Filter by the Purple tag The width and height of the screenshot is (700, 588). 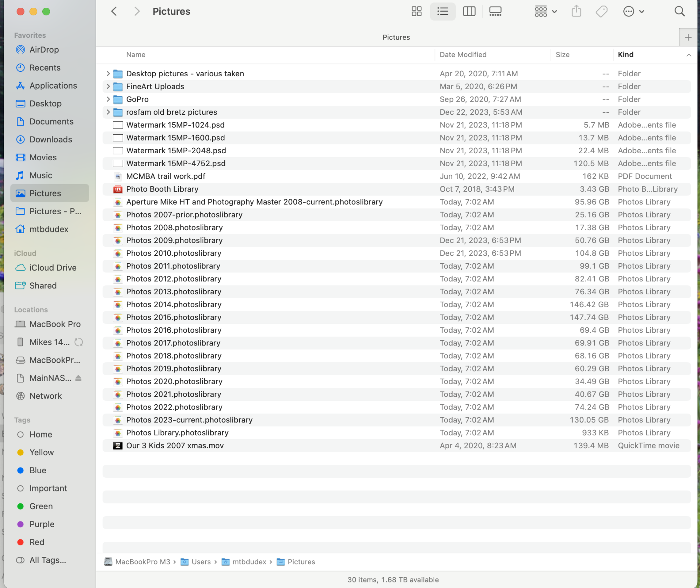click(x=42, y=524)
